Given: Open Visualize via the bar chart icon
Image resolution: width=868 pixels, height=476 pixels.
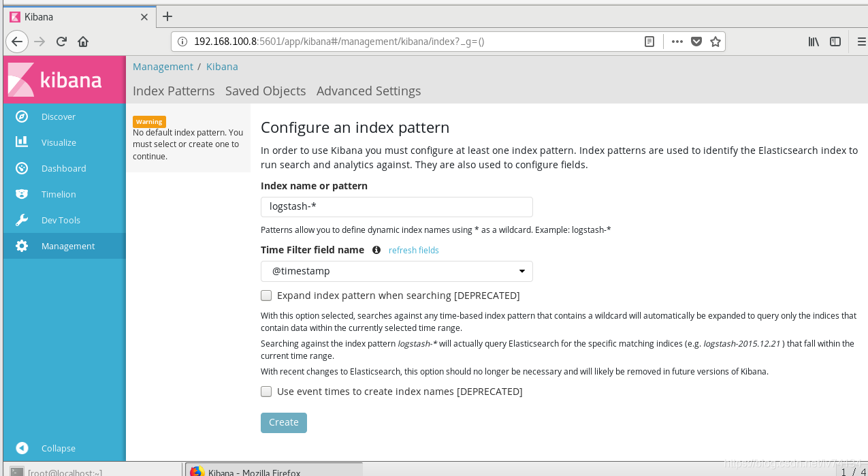Looking at the screenshot, I should point(22,142).
